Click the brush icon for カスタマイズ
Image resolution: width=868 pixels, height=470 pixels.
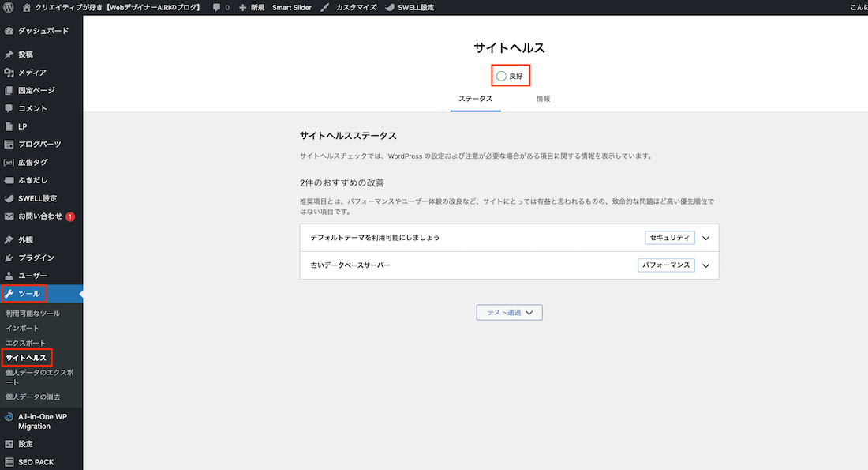coord(325,7)
